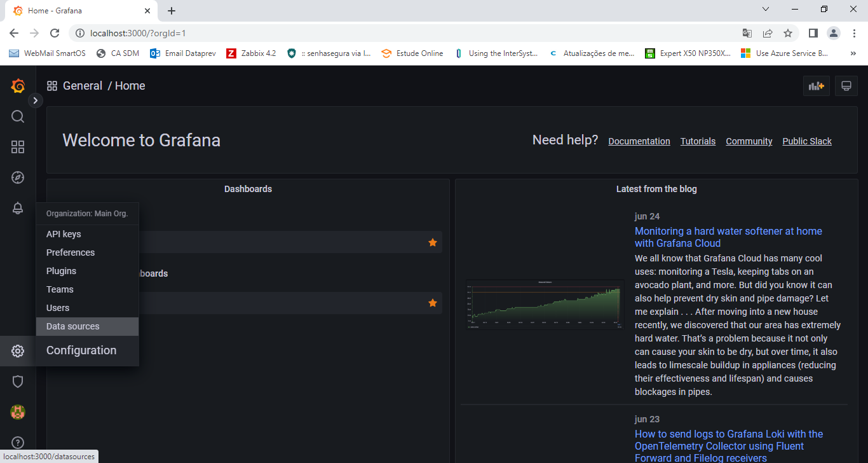Click the blog post graph thumbnail
The width and height of the screenshot is (868, 463).
[x=545, y=304]
